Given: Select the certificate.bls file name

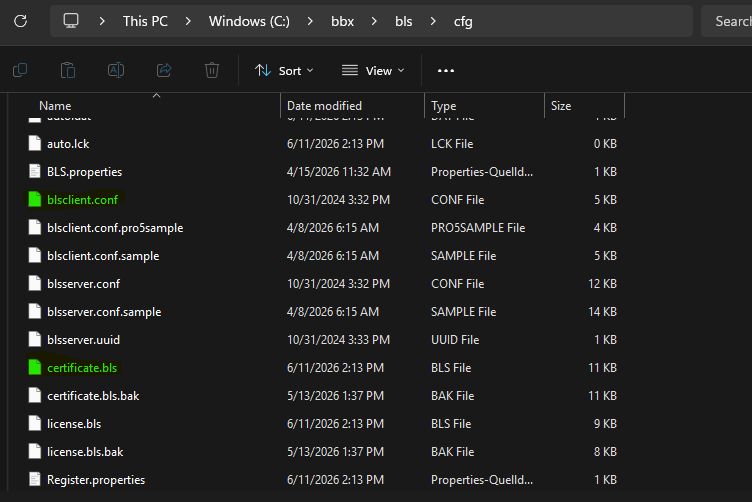Looking at the screenshot, I should 82,368.
